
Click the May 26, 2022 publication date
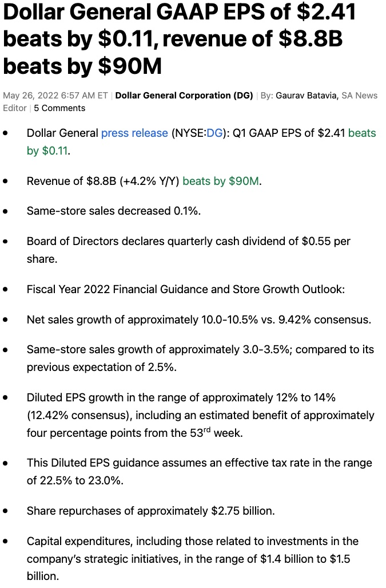56,96
